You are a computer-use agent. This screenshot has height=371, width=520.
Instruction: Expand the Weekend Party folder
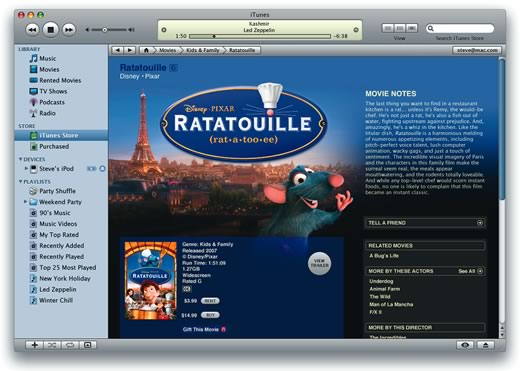25,202
